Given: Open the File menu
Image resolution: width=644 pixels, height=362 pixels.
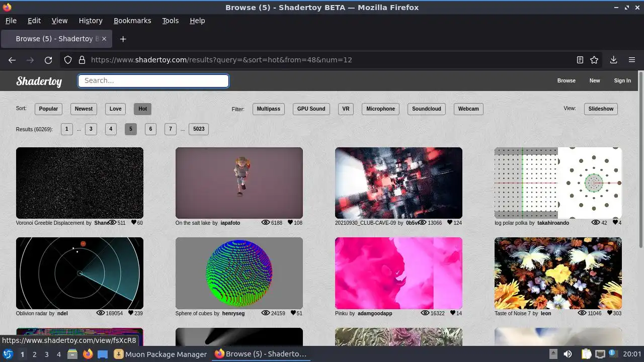Looking at the screenshot, I should pos(11,21).
